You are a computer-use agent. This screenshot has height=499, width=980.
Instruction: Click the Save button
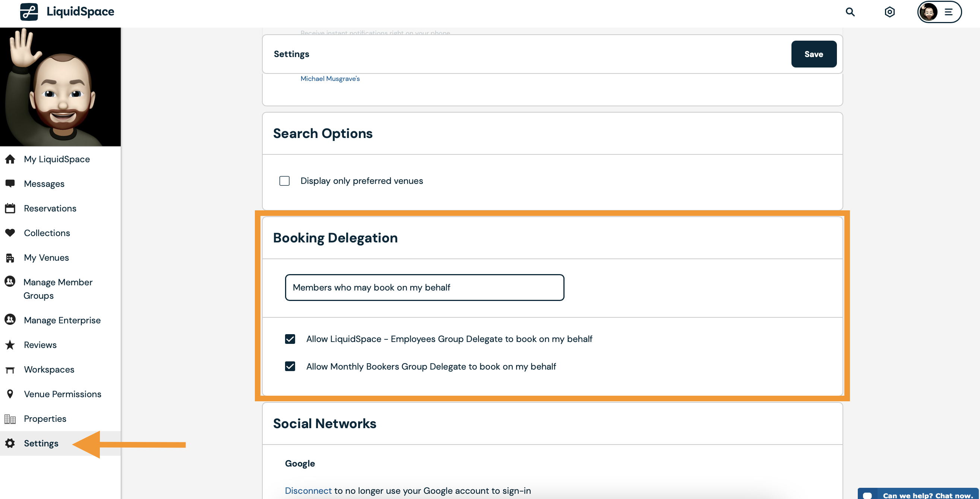point(814,54)
